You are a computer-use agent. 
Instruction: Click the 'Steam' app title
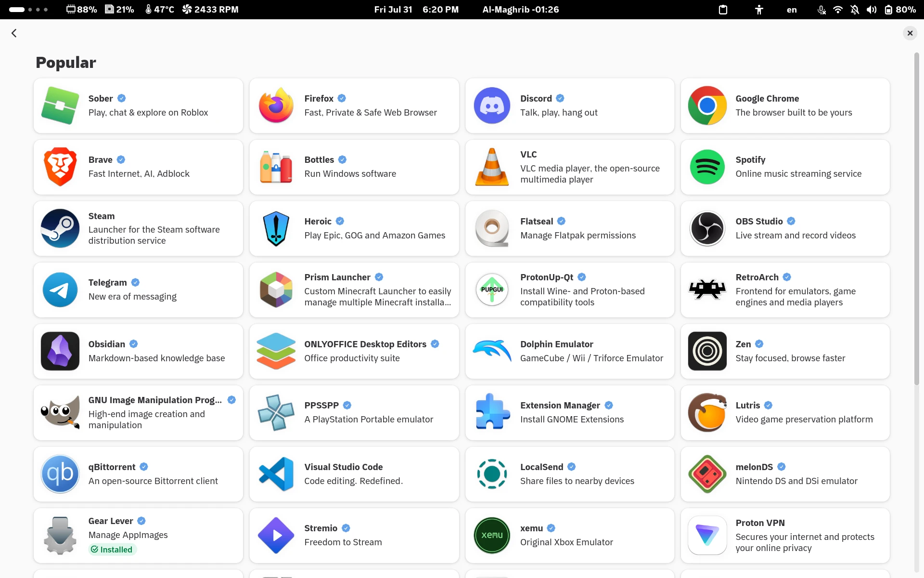[x=102, y=216]
